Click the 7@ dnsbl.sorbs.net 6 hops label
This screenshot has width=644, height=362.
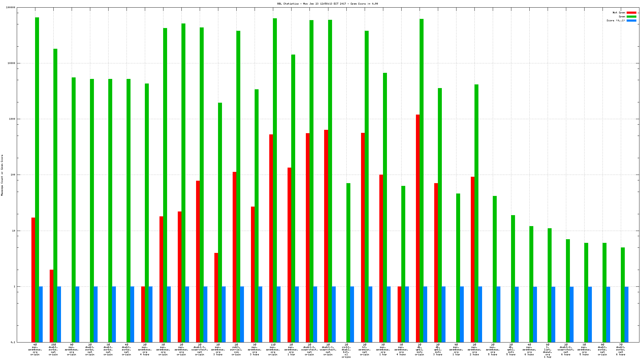621,350
